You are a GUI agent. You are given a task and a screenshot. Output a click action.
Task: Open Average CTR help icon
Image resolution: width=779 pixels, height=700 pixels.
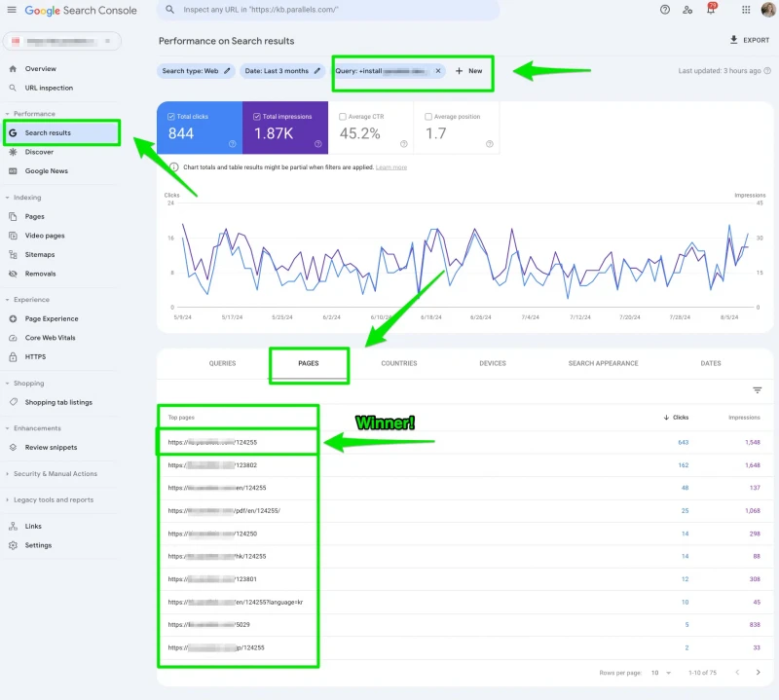click(403, 143)
